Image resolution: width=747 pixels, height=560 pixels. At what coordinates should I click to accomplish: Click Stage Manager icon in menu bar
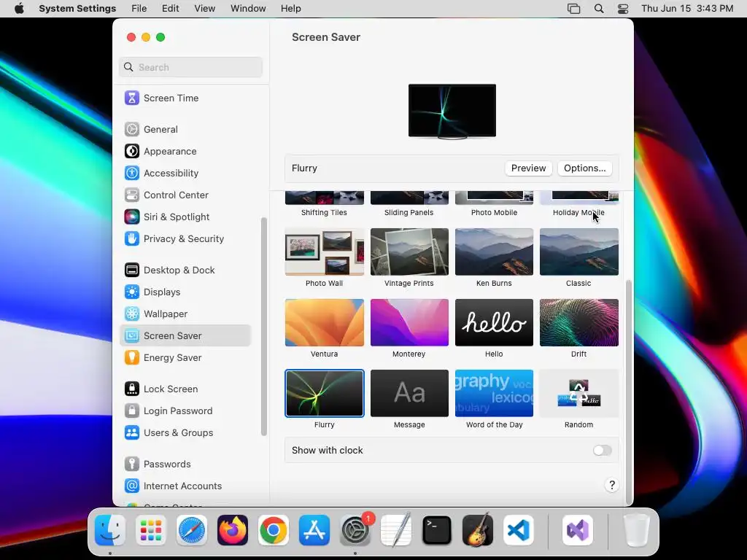573,9
